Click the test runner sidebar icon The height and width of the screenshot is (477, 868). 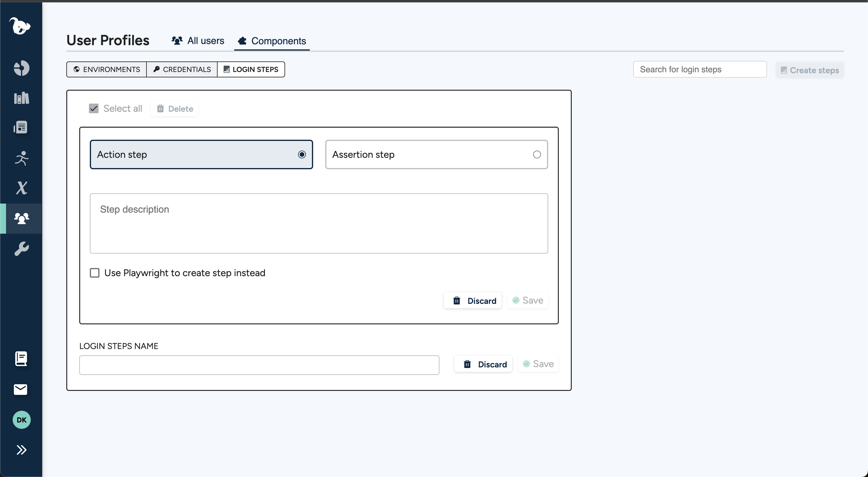[21, 159]
